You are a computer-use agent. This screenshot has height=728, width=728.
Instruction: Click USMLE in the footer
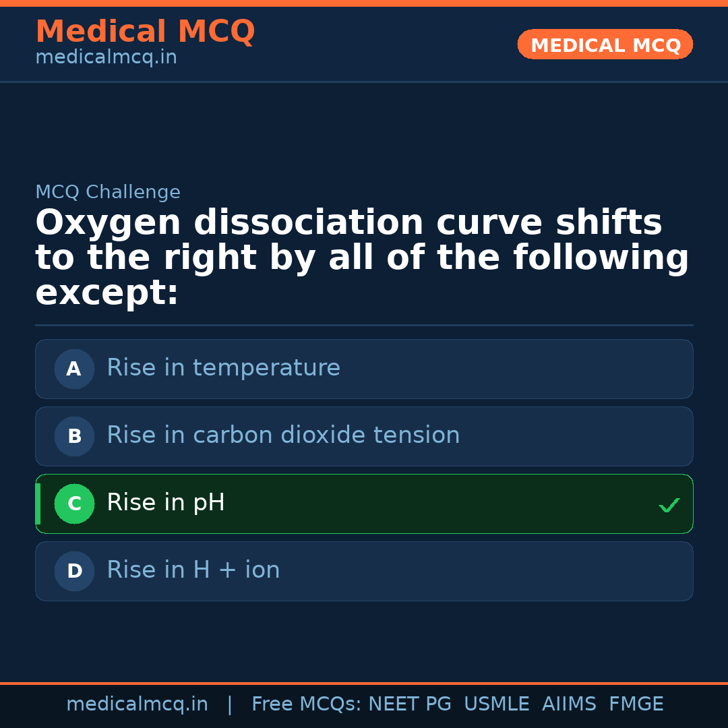[x=496, y=704]
